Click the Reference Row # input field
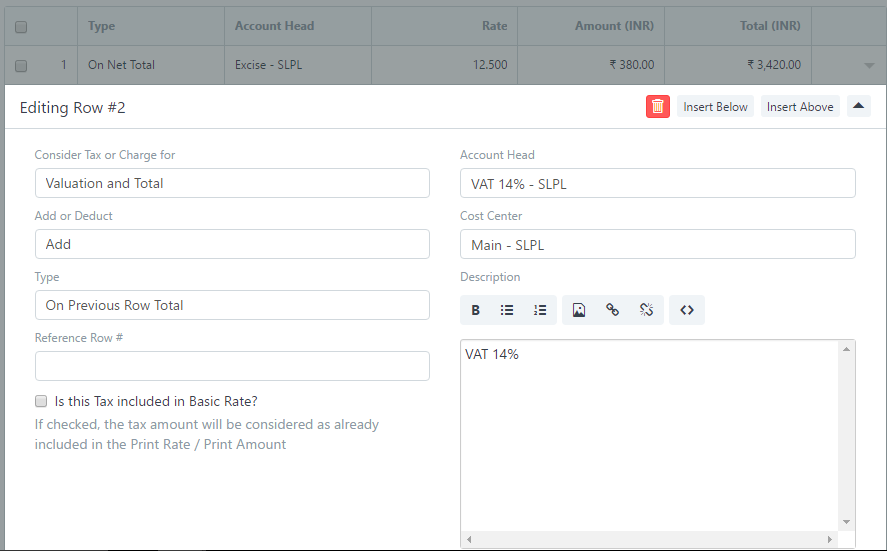The height and width of the screenshot is (551, 887). [232, 366]
